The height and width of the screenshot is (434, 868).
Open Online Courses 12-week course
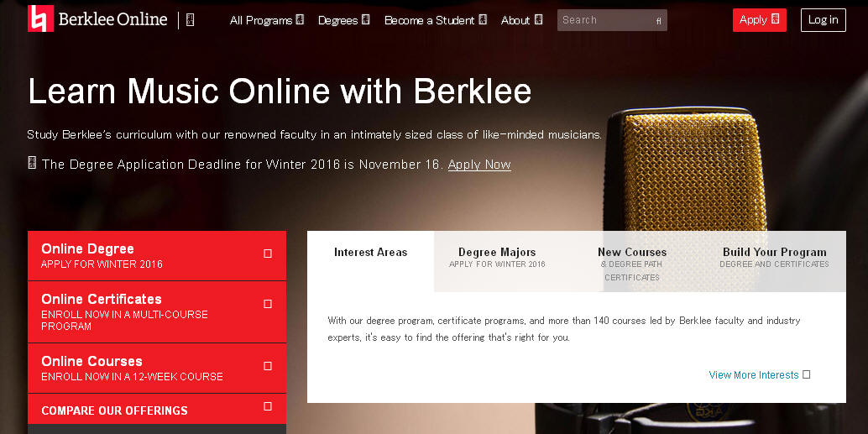coord(157,369)
